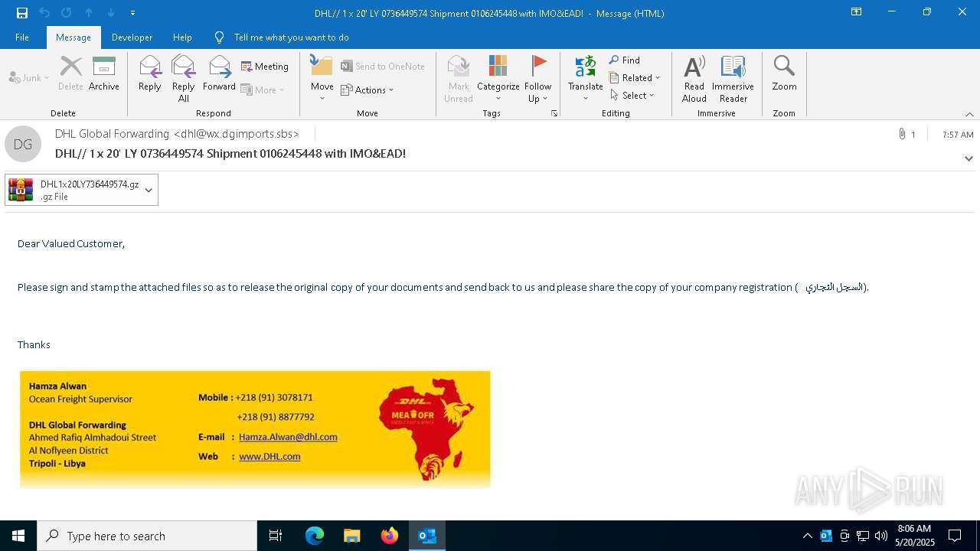Click the Hamza.Alwan@dhl.com email link
Screen dimensions: 980x551
coord(288,437)
